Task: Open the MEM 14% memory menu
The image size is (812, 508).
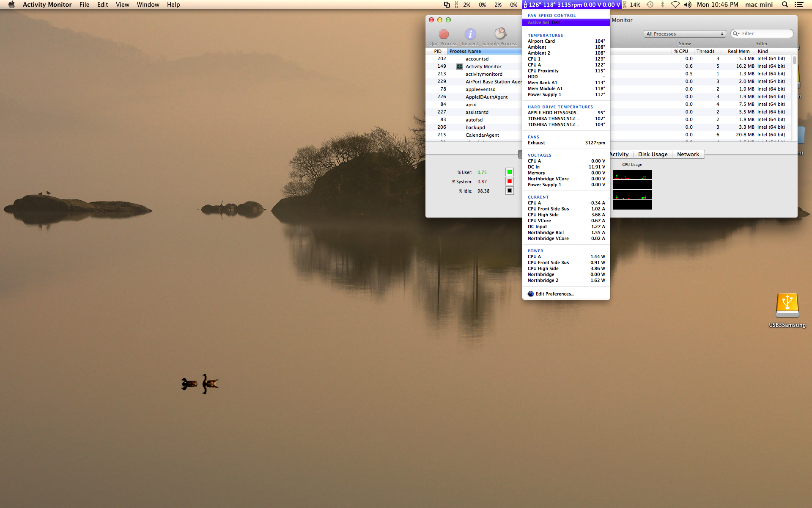Action: (x=632, y=5)
